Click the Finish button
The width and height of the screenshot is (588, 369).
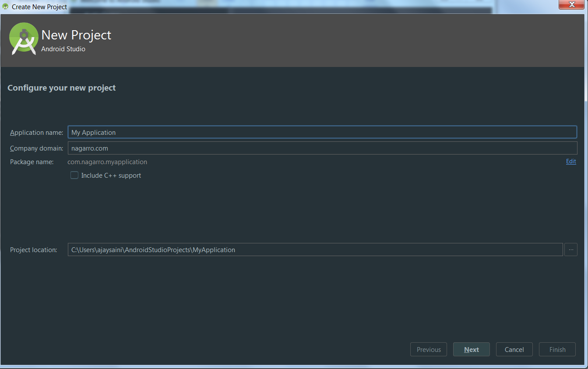557,349
